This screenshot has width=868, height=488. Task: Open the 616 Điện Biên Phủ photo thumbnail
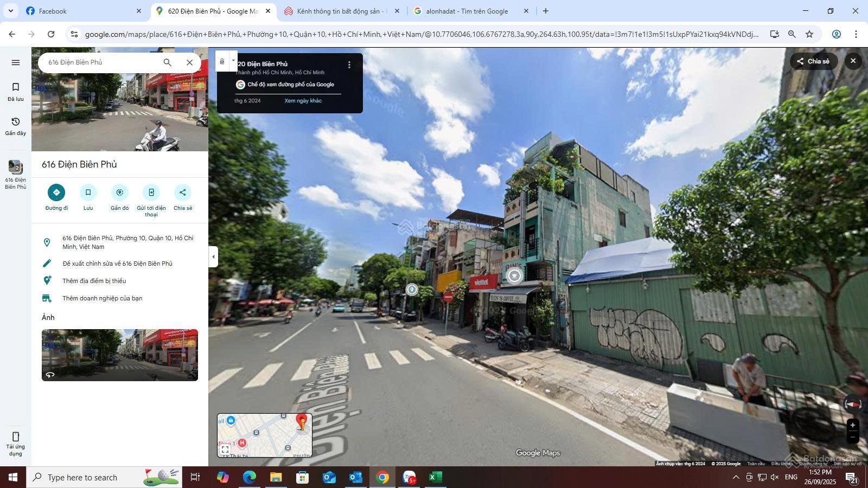click(120, 355)
